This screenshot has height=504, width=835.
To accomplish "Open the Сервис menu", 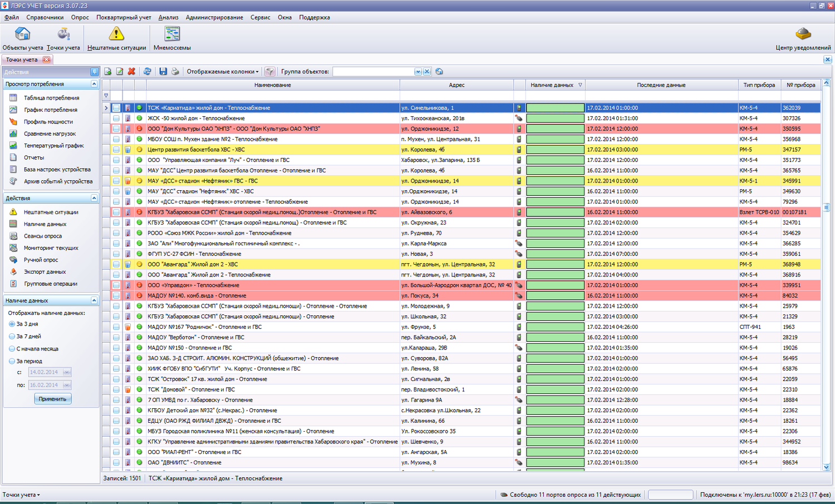I will point(261,17).
